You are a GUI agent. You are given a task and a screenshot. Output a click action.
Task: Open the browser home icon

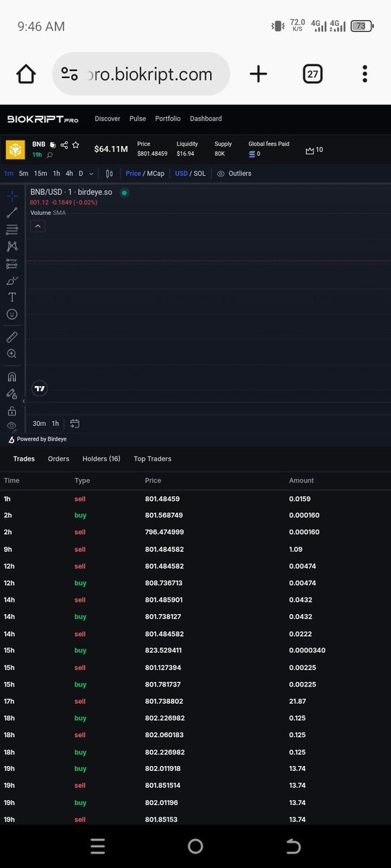click(x=26, y=74)
